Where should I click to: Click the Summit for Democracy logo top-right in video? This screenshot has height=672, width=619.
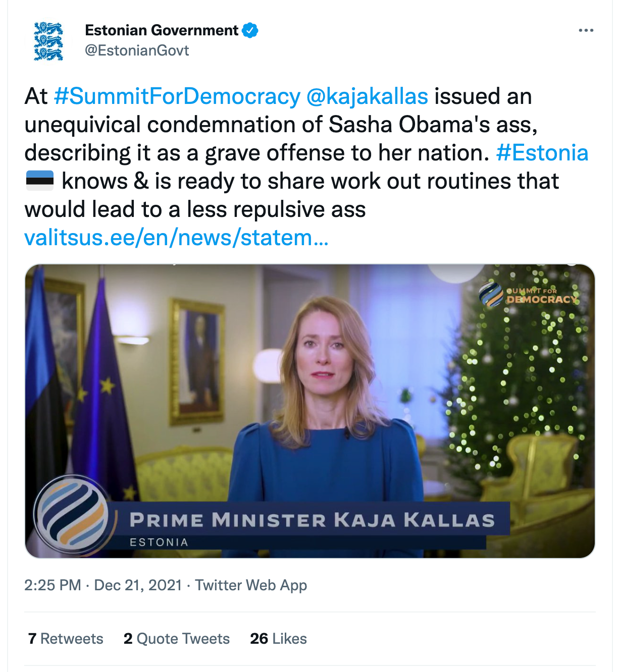coord(529,295)
